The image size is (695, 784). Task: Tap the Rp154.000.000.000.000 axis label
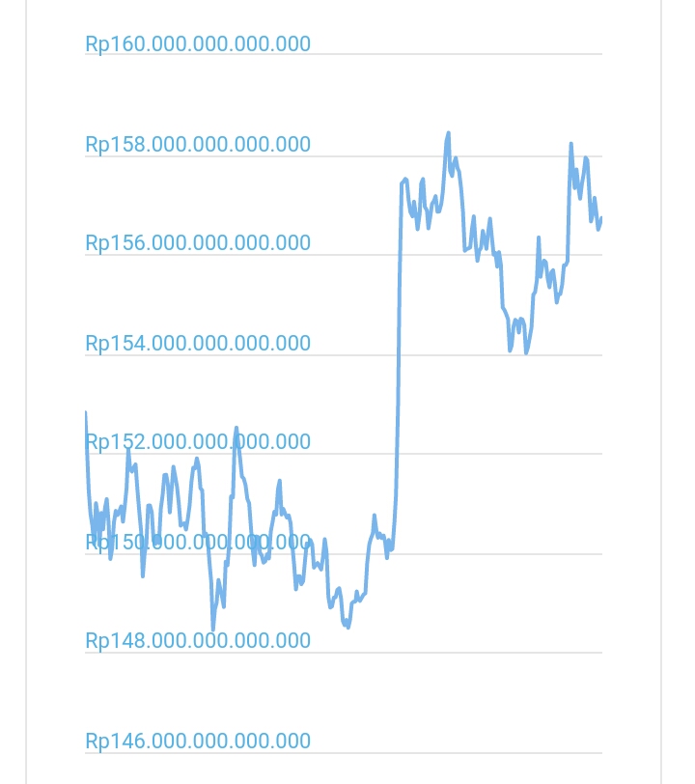pyautogui.click(x=198, y=344)
